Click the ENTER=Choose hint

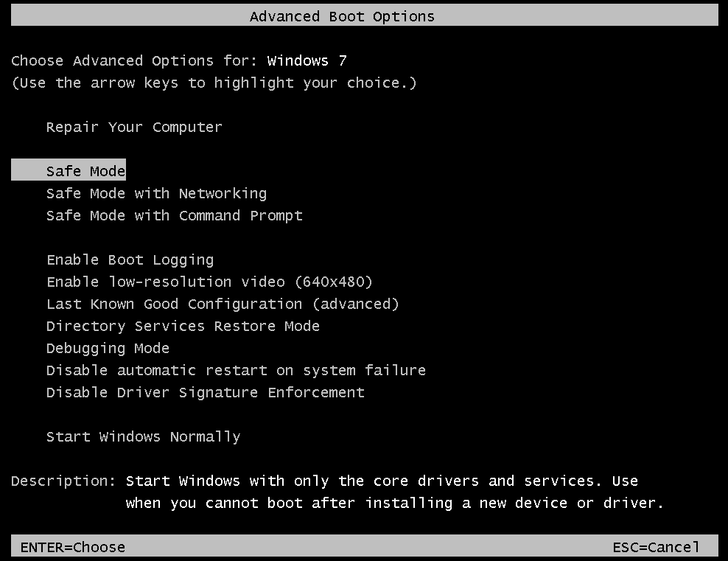click(72, 548)
